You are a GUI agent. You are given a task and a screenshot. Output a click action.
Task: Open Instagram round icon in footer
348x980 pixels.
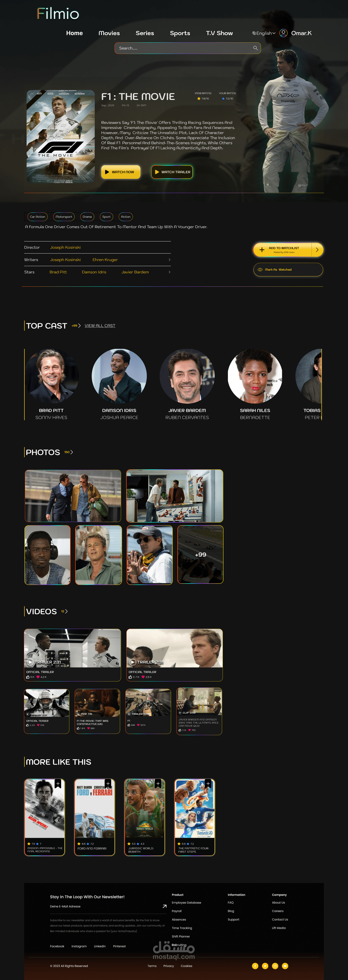(275, 965)
